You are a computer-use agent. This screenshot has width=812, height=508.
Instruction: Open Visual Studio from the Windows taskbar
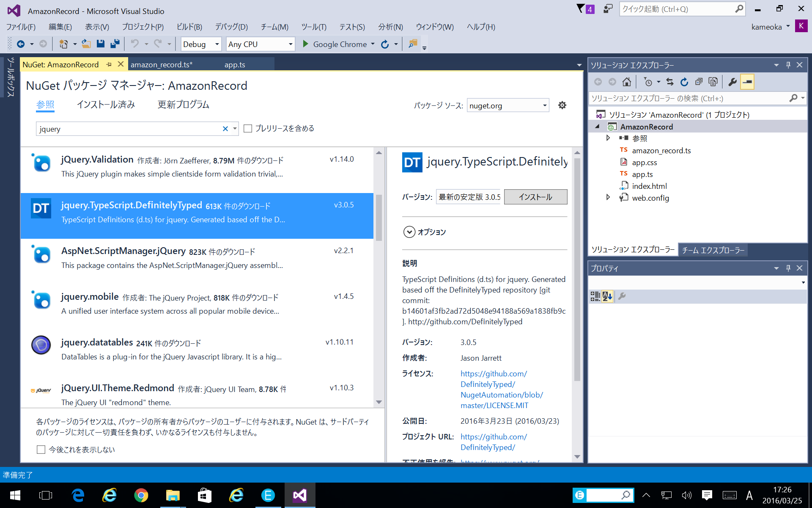point(299,495)
